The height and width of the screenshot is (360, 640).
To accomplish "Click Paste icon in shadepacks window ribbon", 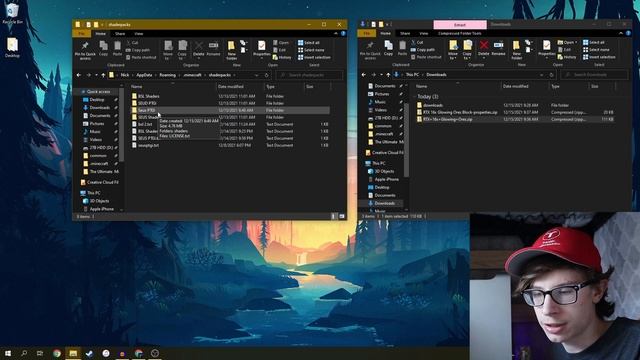I will coord(117,48).
